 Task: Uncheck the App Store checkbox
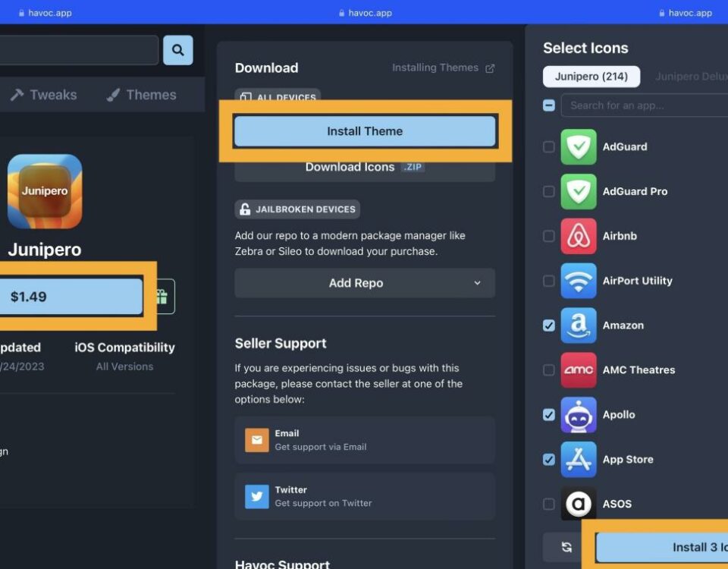pyautogui.click(x=549, y=459)
